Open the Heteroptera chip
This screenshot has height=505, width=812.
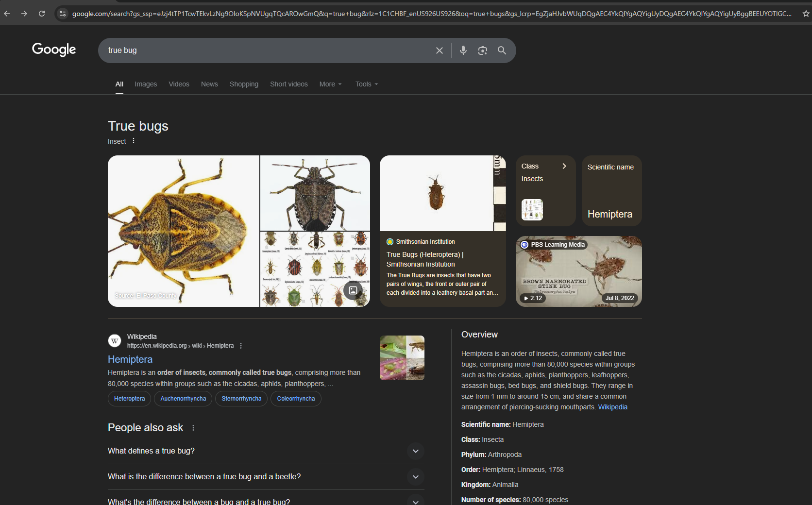click(130, 399)
